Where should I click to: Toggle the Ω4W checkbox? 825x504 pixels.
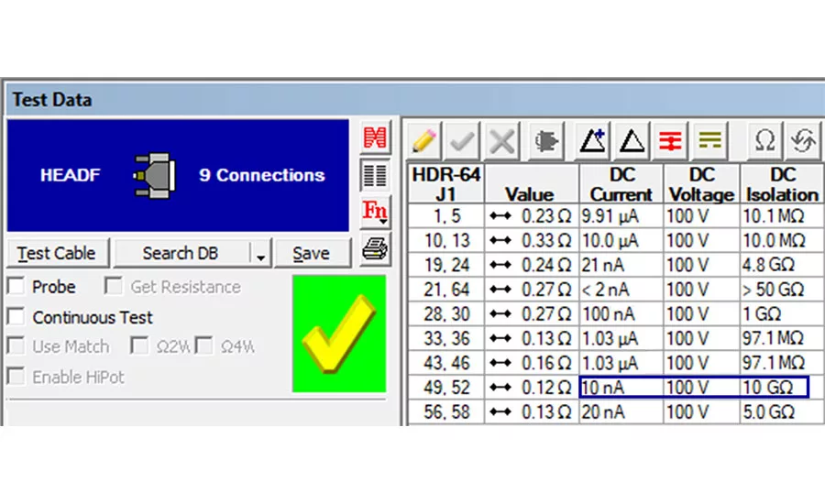203,346
